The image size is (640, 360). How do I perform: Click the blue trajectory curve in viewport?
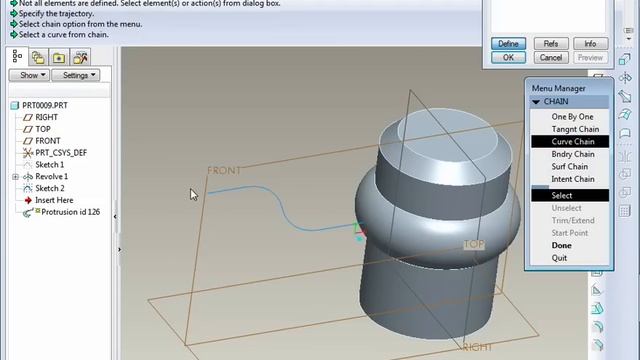(282, 207)
